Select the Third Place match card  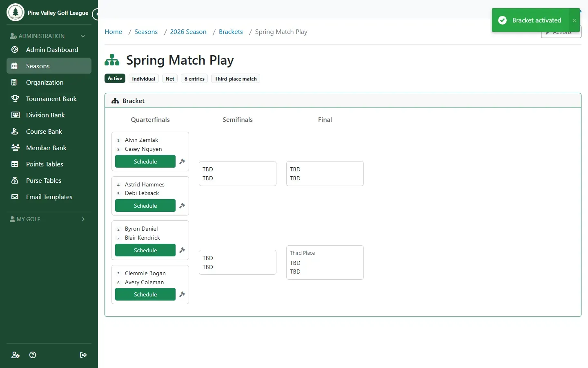[325, 263]
